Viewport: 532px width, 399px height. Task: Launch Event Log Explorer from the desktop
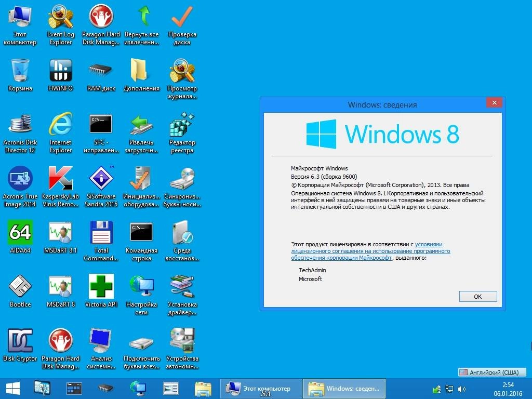[x=60, y=24]
